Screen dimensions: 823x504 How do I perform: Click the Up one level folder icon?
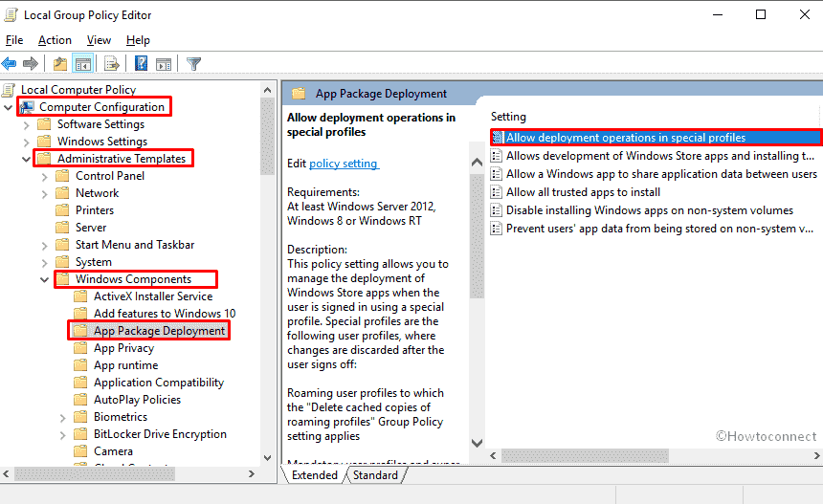point(60,64)
